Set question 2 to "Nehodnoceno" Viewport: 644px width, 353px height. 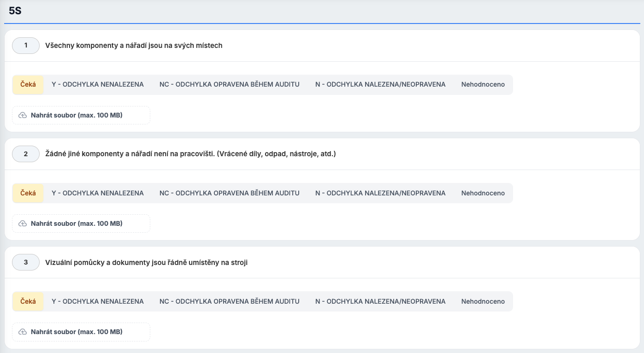click(483, 193)
